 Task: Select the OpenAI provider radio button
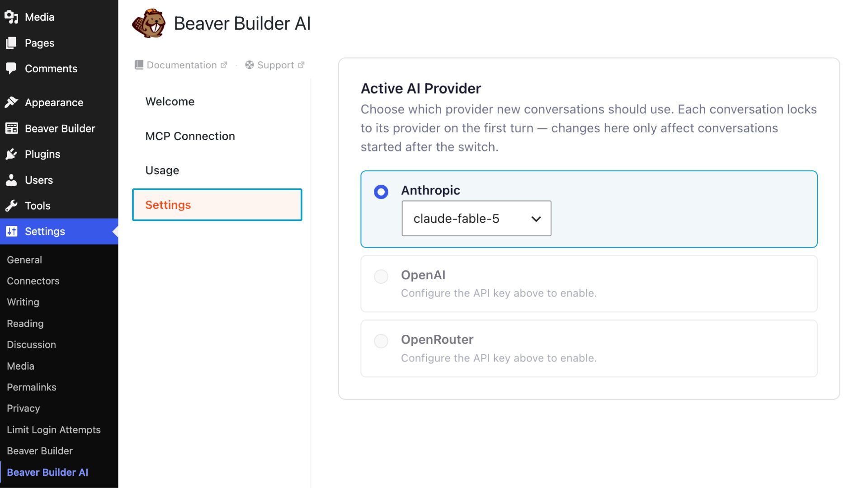tap(381, 276)
